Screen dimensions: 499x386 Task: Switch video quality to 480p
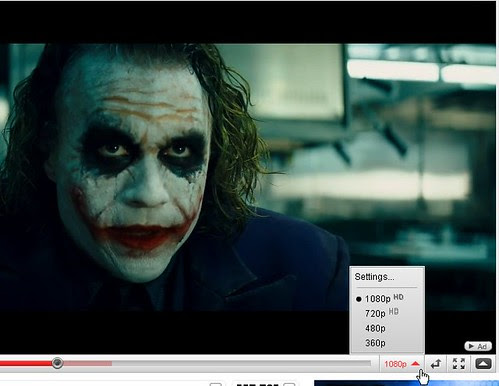tap(375, 328)
